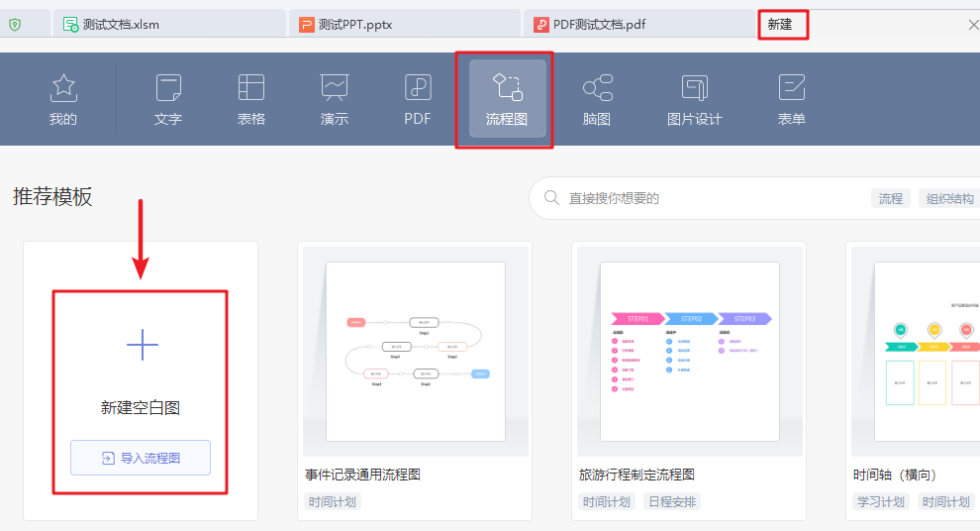
Task: Click the search magnifier icon
Action: [x=551, y=198]
